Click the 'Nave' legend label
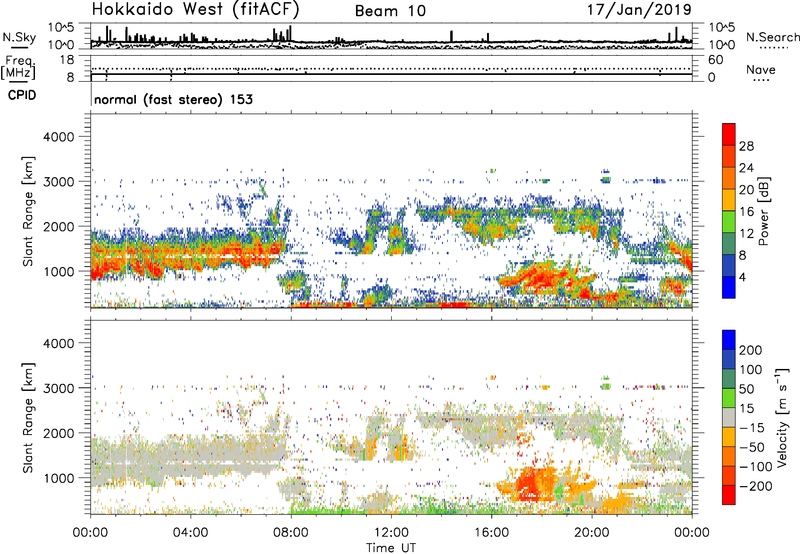This screenshot has width=800, height=554. pos(761,70)
